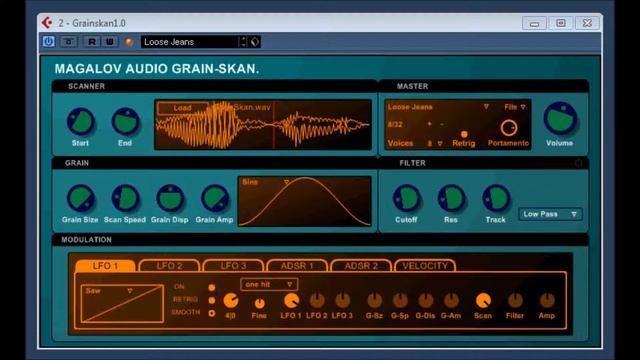Adjust the Scanner End knob
This screenshot has height=360, width=640.
[x=125, y=122]
